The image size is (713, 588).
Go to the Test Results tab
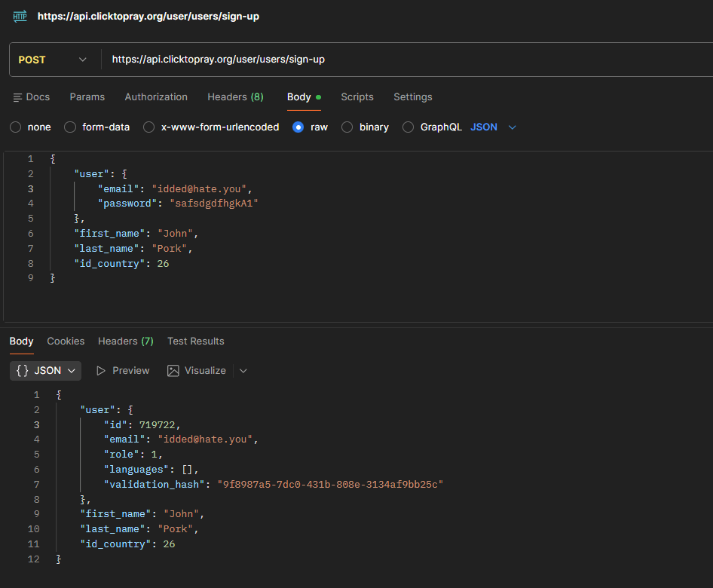click(196, 341)
